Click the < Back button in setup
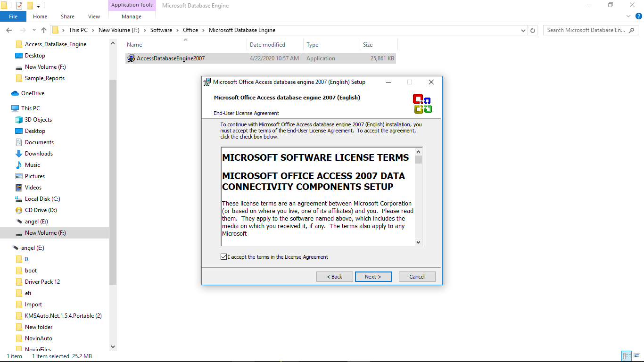644x362 pixels. pyautogui.click(x=334, y=277)
